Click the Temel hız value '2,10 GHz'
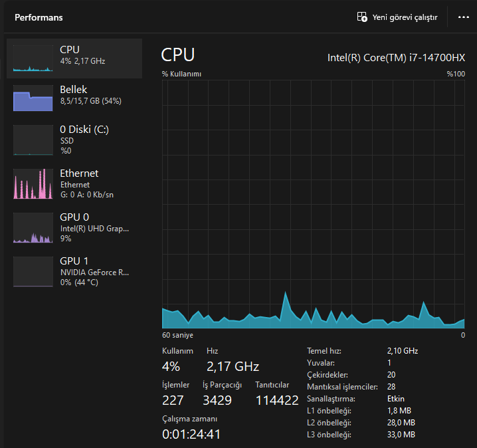 403,351
